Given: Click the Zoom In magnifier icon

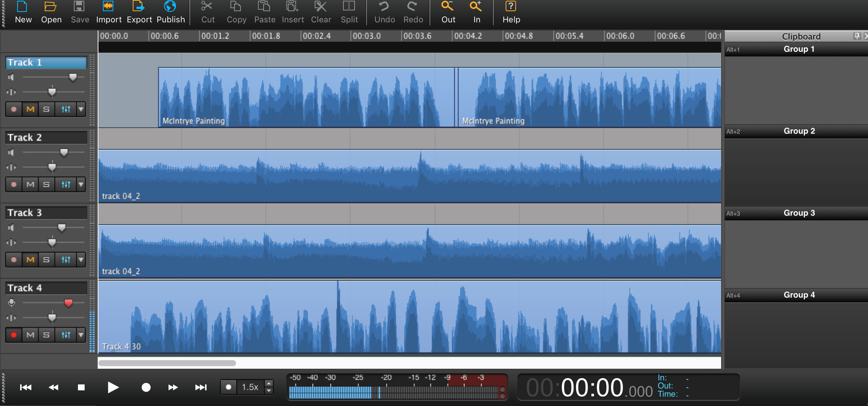Looking at the screenshot, I should [x=476, y=7].
